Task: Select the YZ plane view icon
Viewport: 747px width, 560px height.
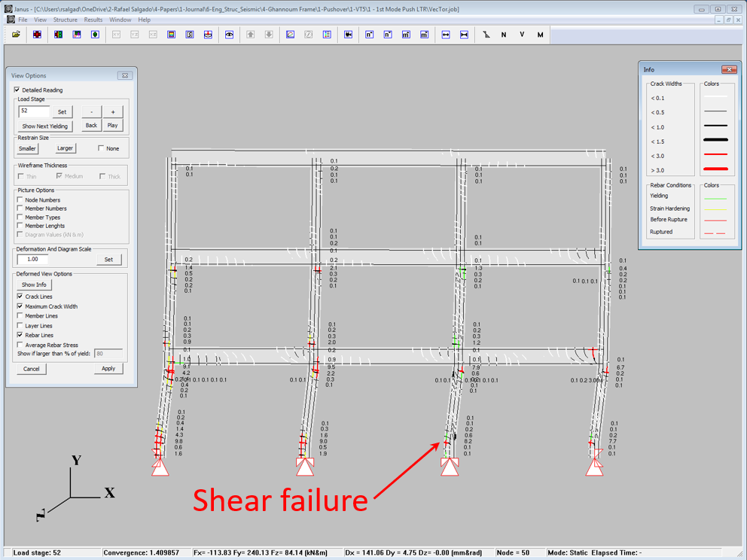Action: [x=135, y=35]
